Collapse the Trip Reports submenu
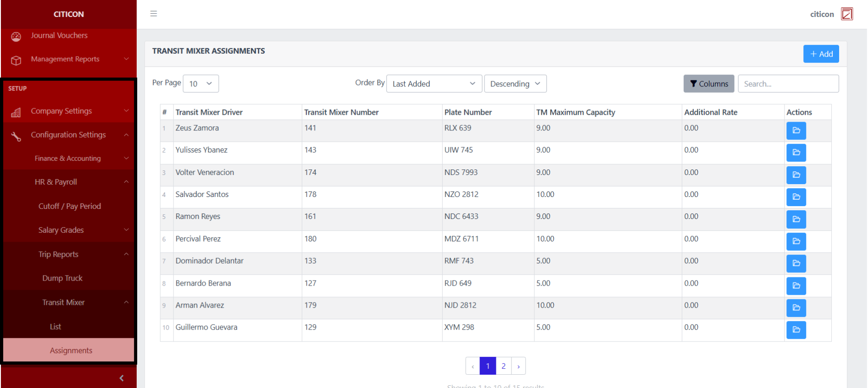 point(126,254)
